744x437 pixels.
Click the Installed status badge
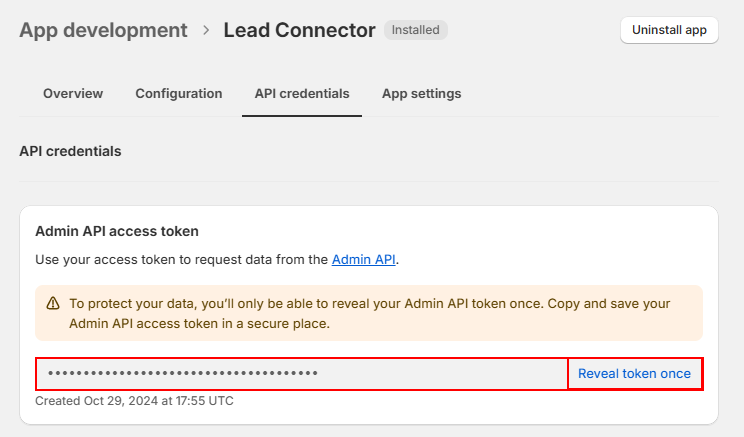pyautogui.click(x=415, y=30)
